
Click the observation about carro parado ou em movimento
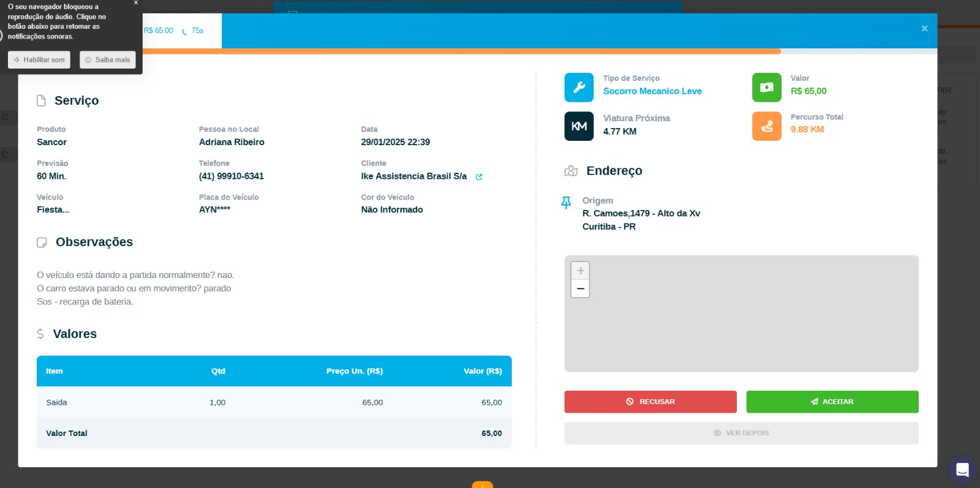click(x=134, y=288)
